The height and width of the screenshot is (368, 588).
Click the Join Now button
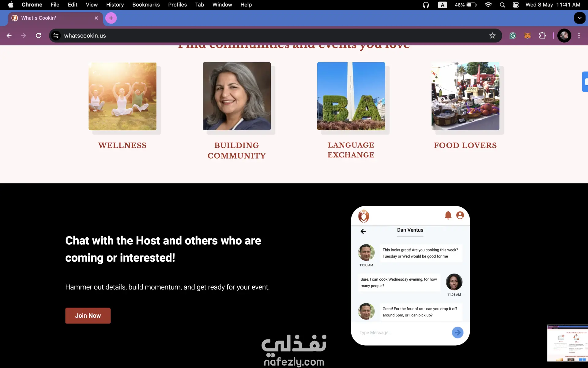[88, 316]
